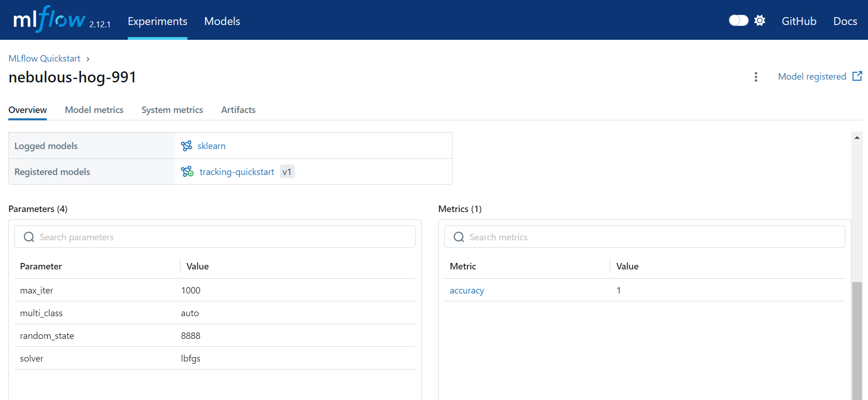Viewport: 868px width, 400px height.
Task: Click the Registered models row label
Action: pyautogui.click(x=52, y=172)
